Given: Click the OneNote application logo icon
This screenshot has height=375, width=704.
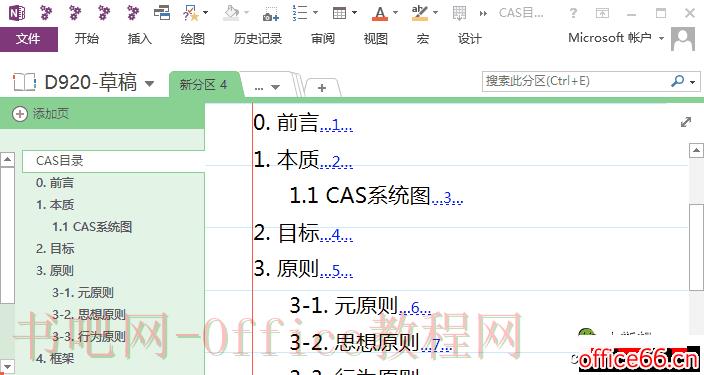Looking at the screenshot, I should [x=17, y=13].
